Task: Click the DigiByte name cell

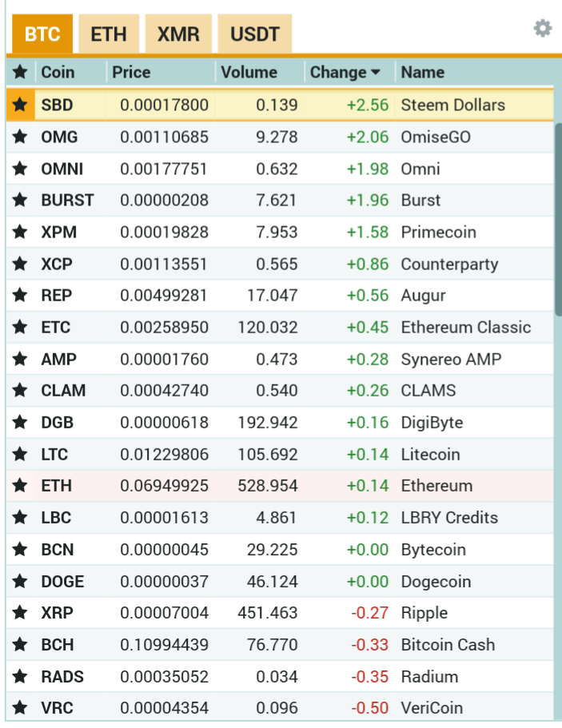Action: tap(432, 423)
